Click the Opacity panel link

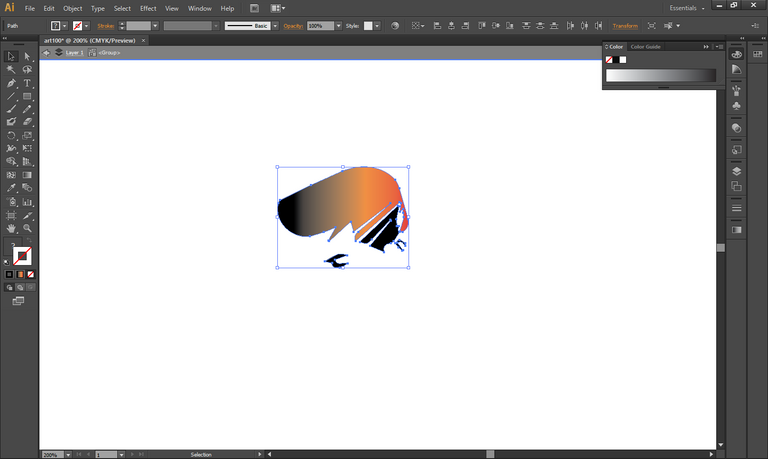pyautogui.click(x=293, y=26)
